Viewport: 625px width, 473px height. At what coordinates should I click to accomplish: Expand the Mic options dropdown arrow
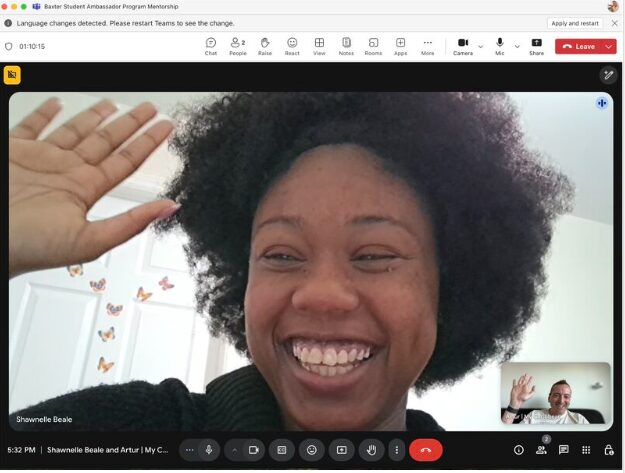517,46
